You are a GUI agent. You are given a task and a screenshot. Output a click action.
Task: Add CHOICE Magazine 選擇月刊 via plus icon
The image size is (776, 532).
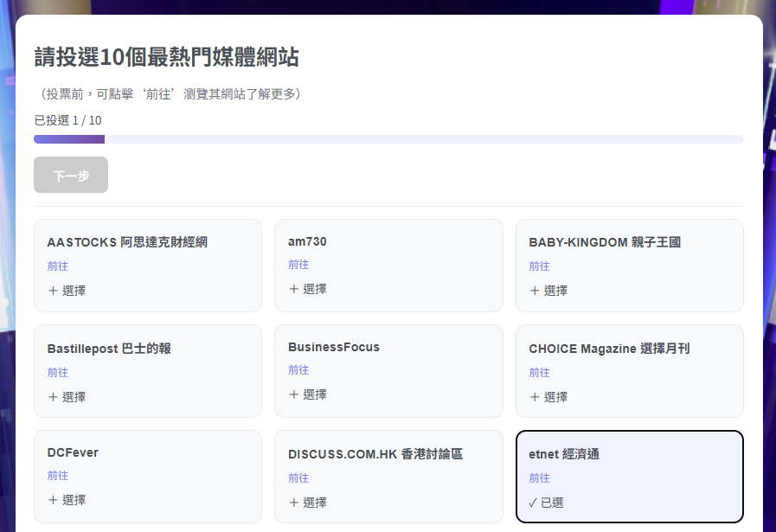548,397
